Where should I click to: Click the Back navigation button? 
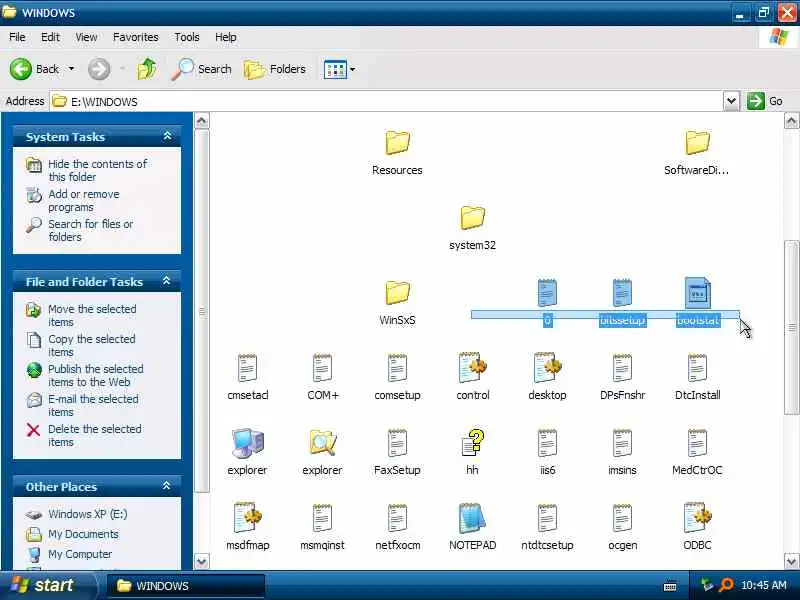pyautogui.click(x=34, y=69)
